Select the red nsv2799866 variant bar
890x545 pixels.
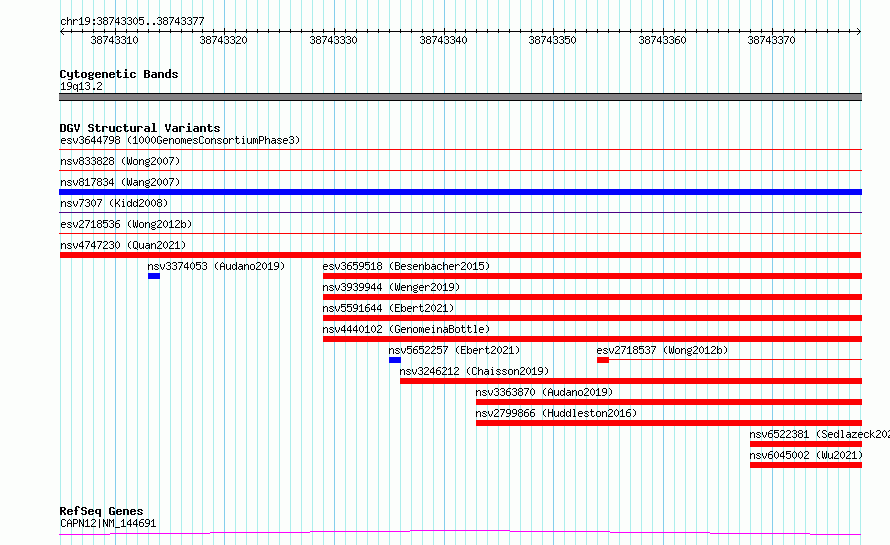pyautogui.click(x=669, y=423)
